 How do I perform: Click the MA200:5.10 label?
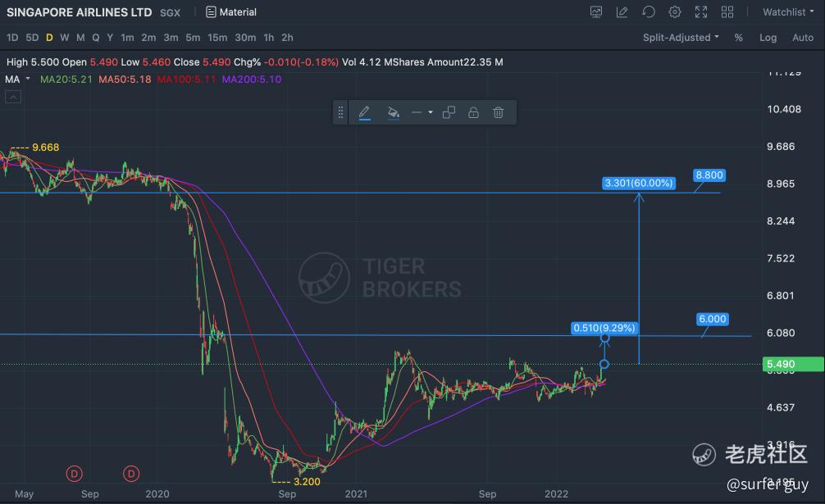click(x=252, y=79)
